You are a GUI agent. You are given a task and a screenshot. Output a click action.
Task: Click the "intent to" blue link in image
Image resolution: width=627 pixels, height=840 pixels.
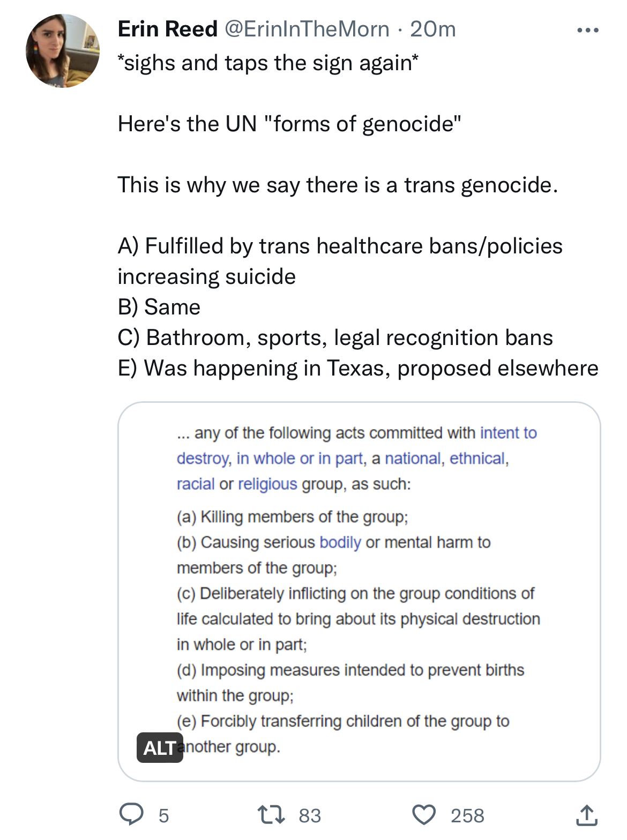click(x=508, y=433)
